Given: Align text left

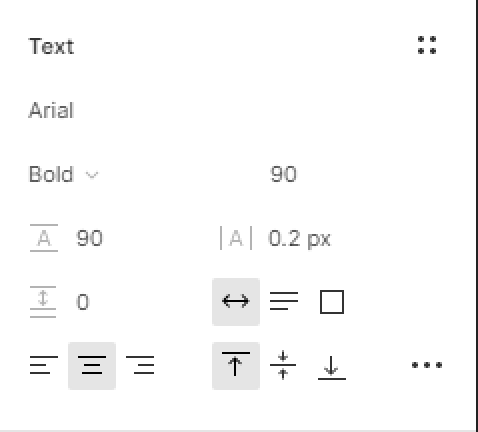Looking at the screenshot, I should click(x=44, y=365).
